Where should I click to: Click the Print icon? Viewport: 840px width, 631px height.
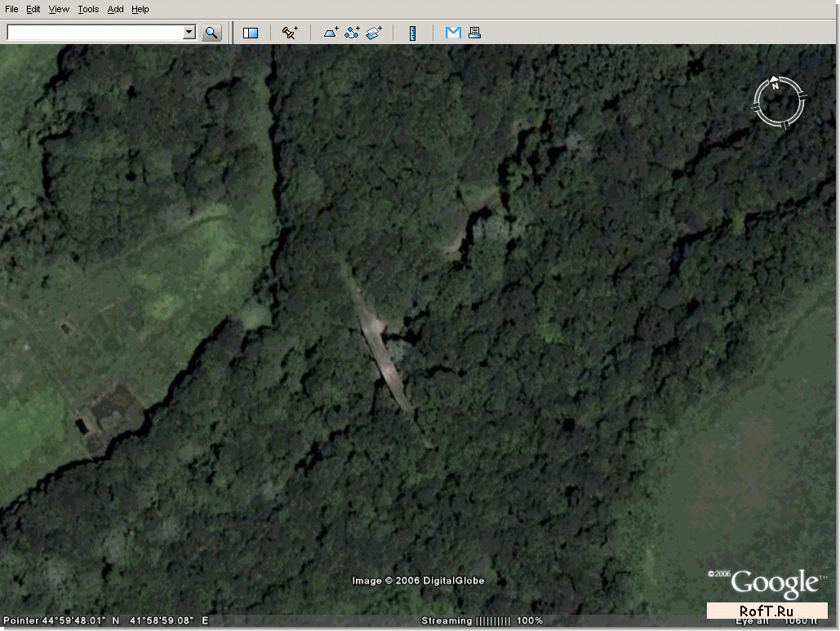(474, 33)
